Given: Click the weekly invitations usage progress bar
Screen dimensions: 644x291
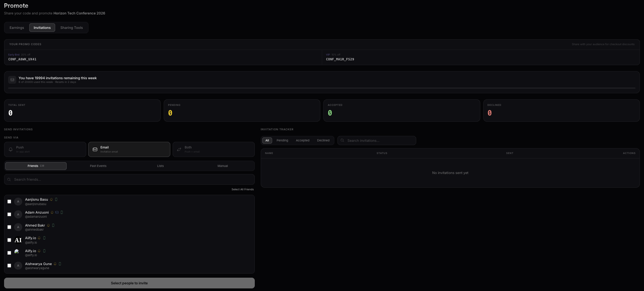Looking at the screenshot, I should tap(321, 88).
